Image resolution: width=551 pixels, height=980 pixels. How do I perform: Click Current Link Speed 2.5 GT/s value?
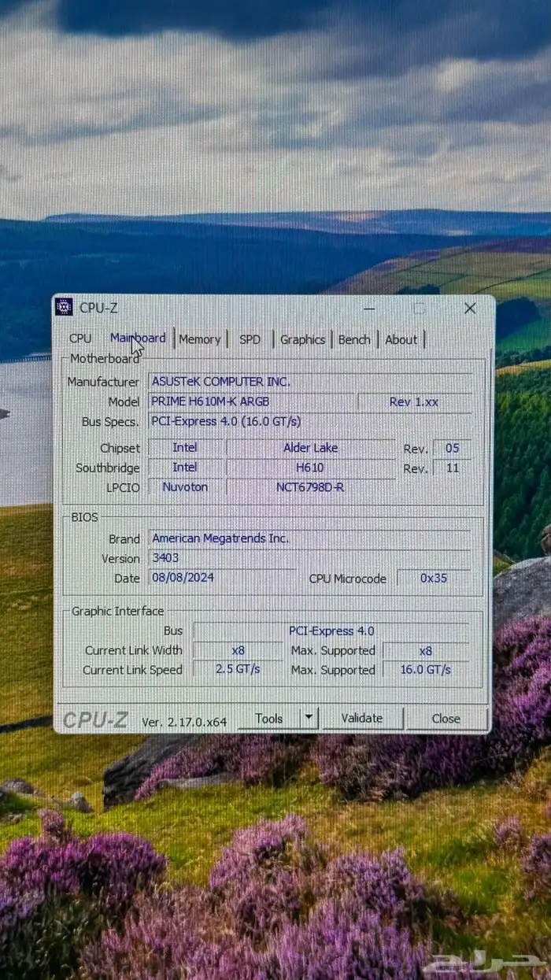pyautogui.click(x=238, y=669)
